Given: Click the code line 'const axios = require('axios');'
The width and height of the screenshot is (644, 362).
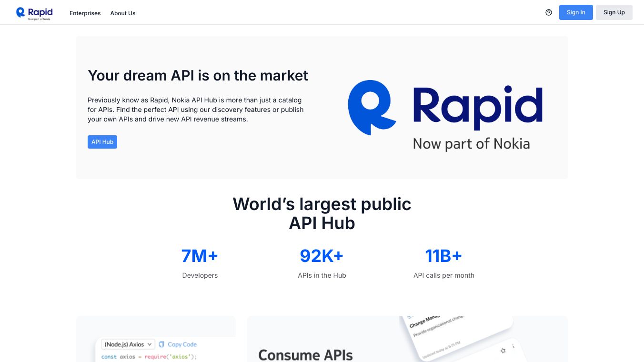Looking at the screenshot, I should [149, 357].
